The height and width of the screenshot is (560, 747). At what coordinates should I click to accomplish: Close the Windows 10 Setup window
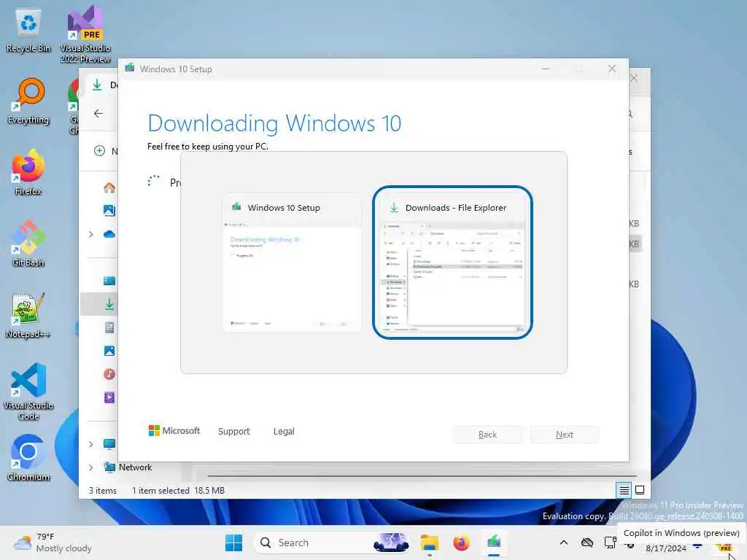pos(612,69)
